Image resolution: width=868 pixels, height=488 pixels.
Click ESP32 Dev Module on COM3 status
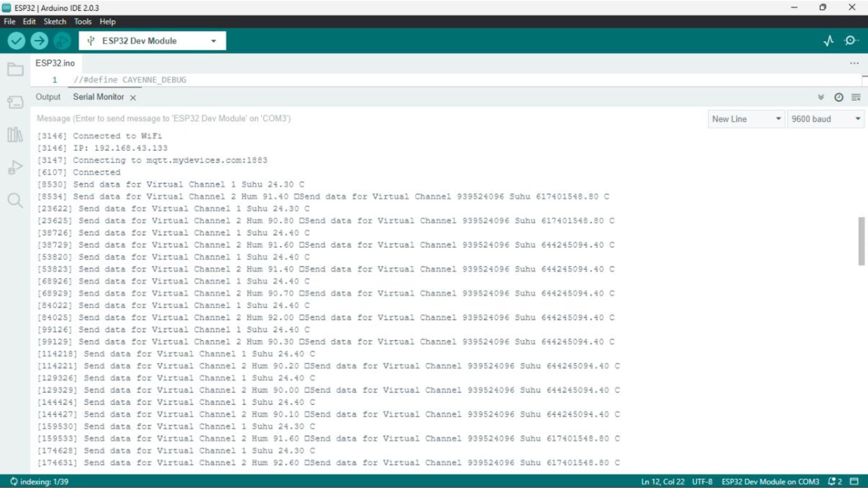[x=770, y=481]
